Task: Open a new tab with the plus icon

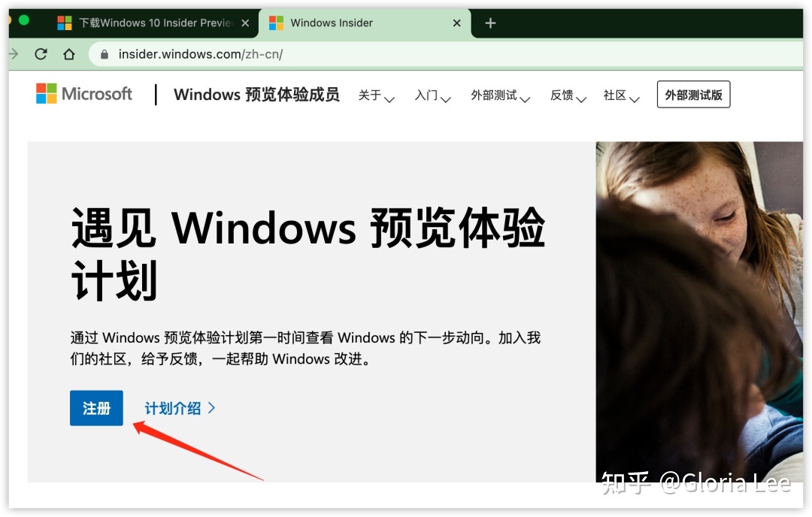Action: click(x=490, y=23)
